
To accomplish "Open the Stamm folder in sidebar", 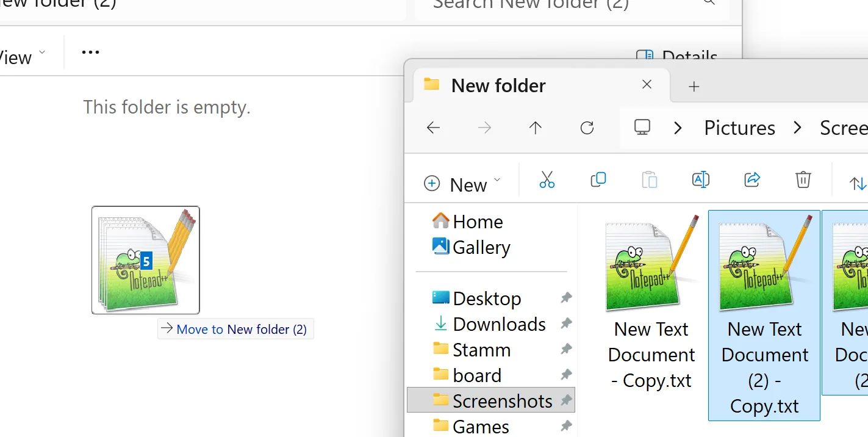I will coord(472,349).
